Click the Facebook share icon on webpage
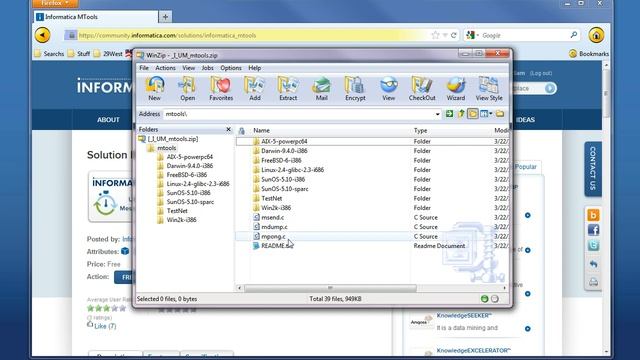The width and height of the screenshot is (640, 360). pyautogui.click(x=593, y=230)
